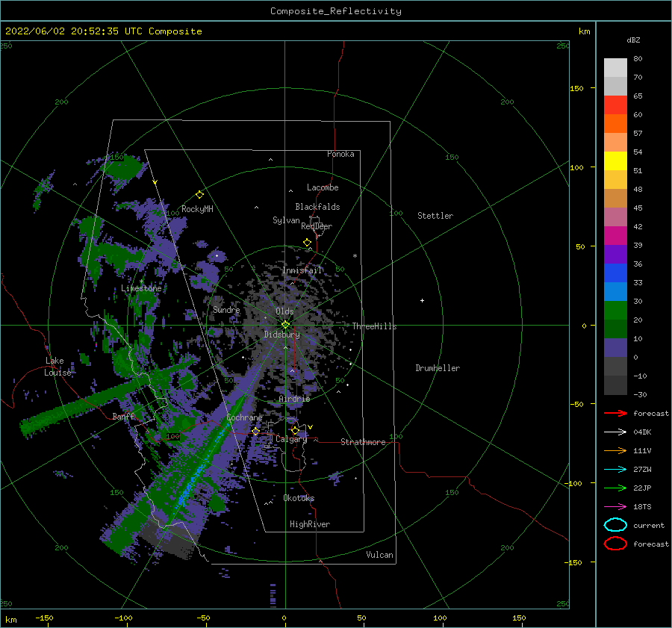Select the 54 dBZ yellow swatch
672x628 pixels.
tap(615, 161)
